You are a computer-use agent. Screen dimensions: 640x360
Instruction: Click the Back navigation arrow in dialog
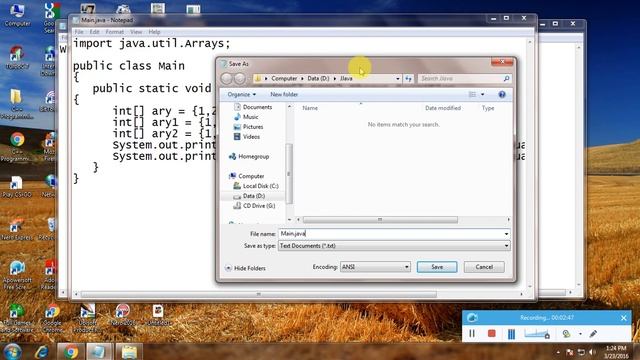(x=227, y=78)
